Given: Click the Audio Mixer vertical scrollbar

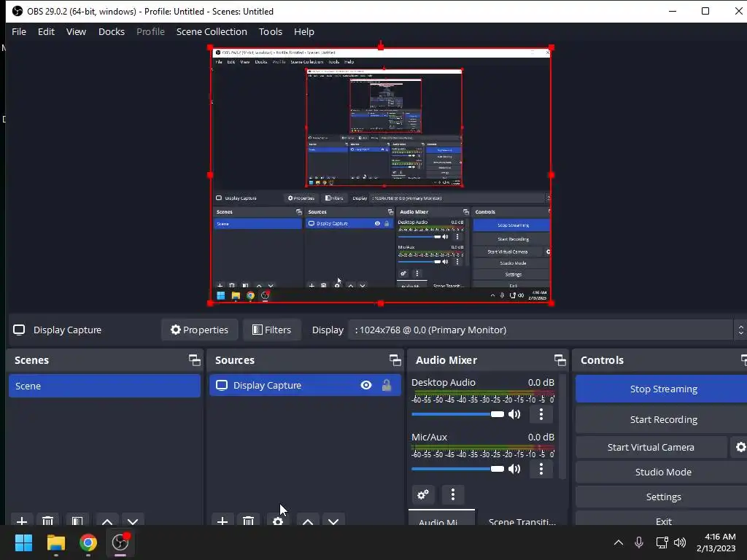Looking at the screenshot, I should [x=562, y=426].
